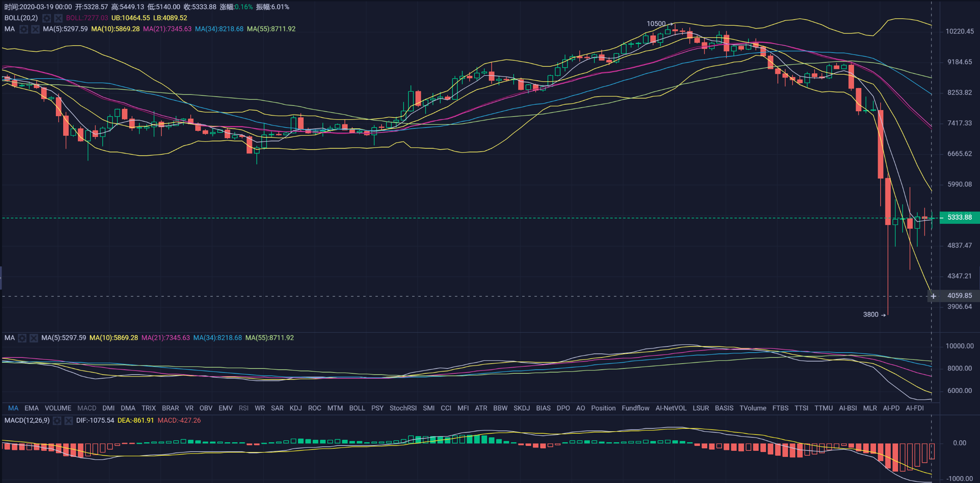980x483 pixels.
Task: Close the main chart MA overlay
Action: 35,29
